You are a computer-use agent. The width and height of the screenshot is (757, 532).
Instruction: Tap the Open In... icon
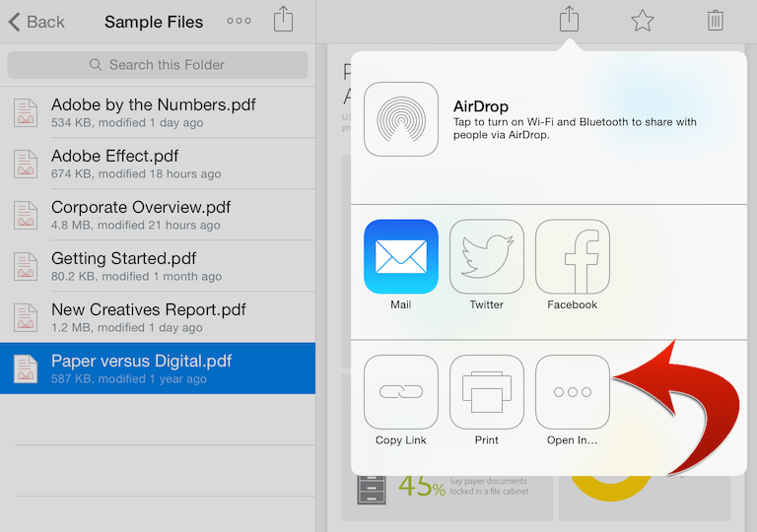[x=572, y=392]
